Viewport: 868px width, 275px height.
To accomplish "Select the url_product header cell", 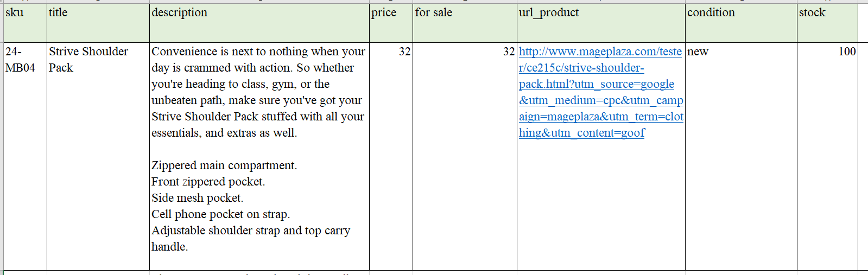I will pyautogui.click(x=601, y=23).
